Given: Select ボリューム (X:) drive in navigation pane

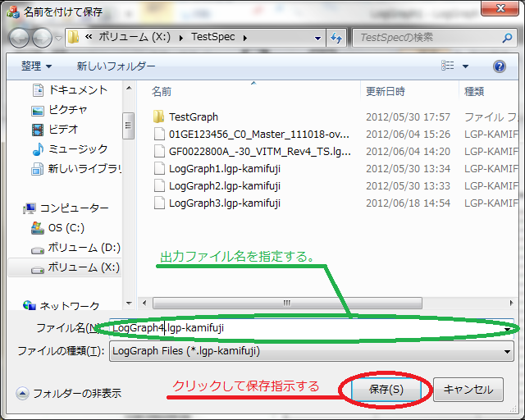Looking at the screenshot, I should tap(65, 267).
